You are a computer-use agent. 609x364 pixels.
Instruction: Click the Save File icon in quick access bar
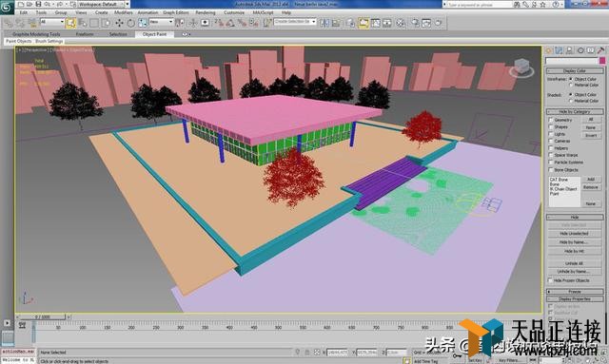pyautogui.click(x=38, y=4)
